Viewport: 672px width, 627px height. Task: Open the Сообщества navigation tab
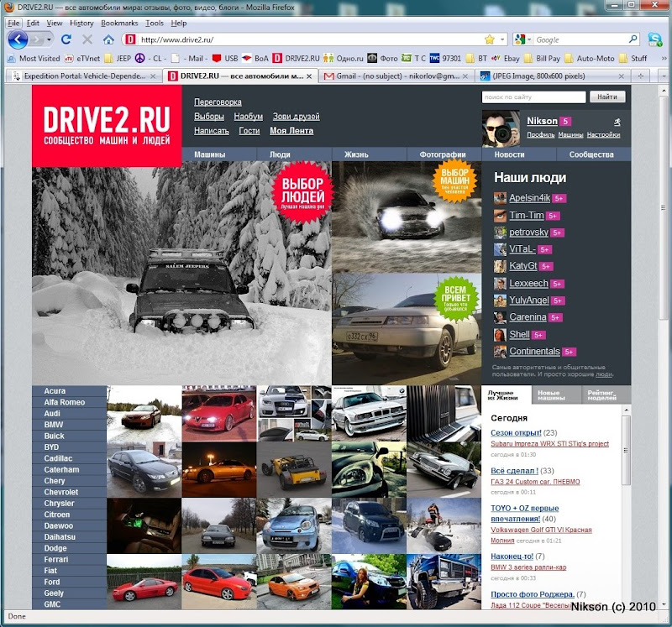tap(591, 154)
